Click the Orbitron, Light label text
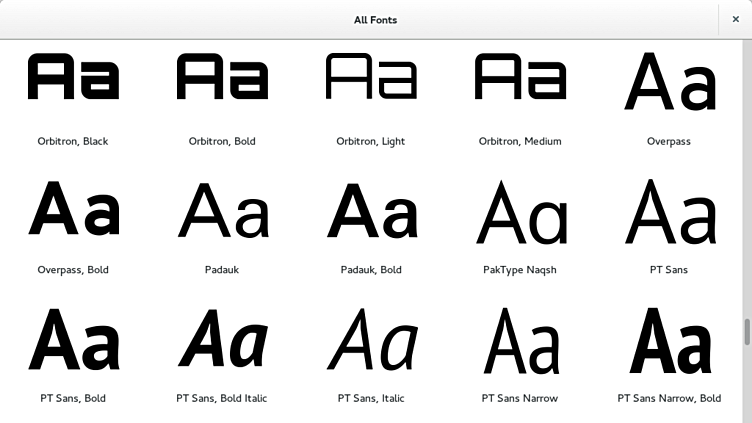The height and width of the screenshot is (423, 752). click(371, 141)
